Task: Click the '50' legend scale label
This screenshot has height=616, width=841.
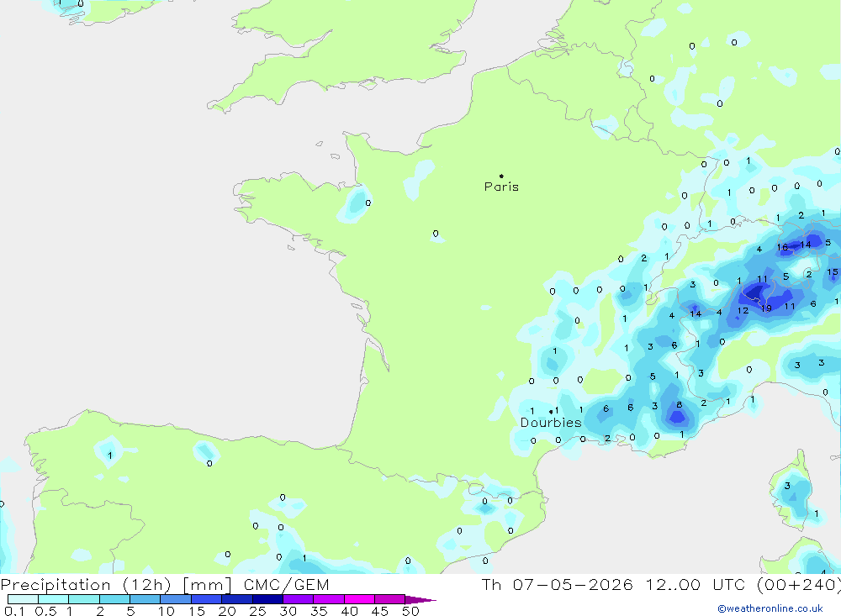Action: pyautogui.click(x=410, y=611)
